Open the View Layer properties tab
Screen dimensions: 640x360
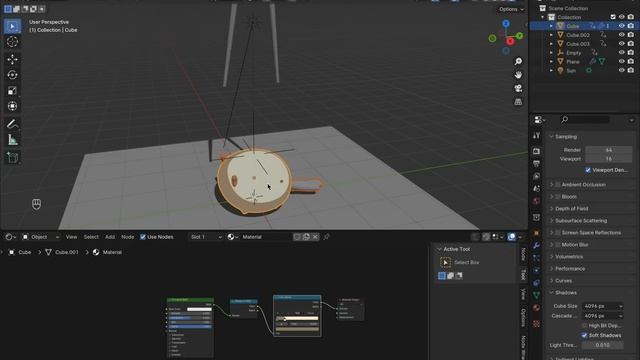[536, 176]
